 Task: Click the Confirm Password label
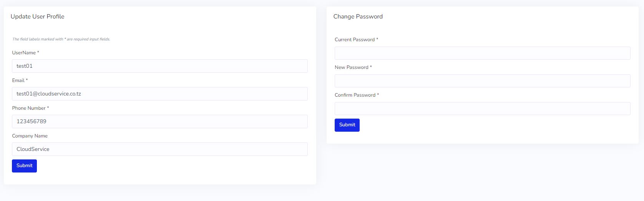pos(355,95)
